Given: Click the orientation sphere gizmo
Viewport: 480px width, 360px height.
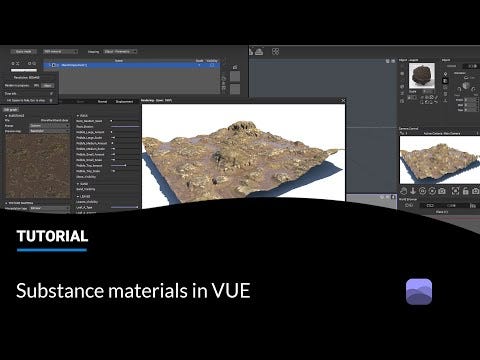Looking at the screenshot, I should point(466,86).
